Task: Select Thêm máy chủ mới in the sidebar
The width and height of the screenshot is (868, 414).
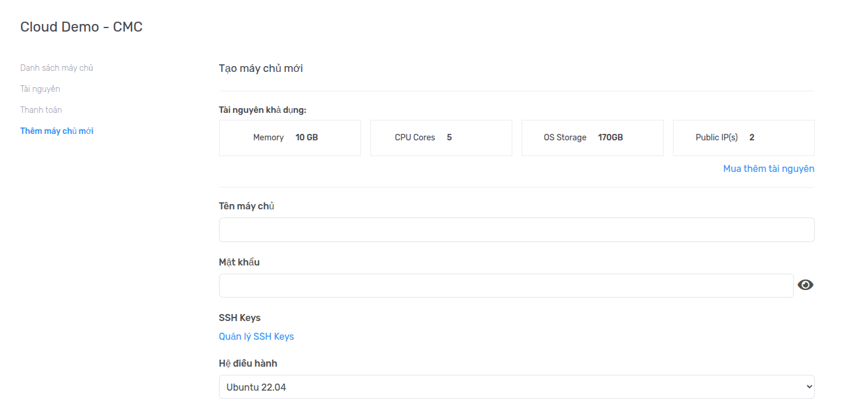Action: (57, 131)
